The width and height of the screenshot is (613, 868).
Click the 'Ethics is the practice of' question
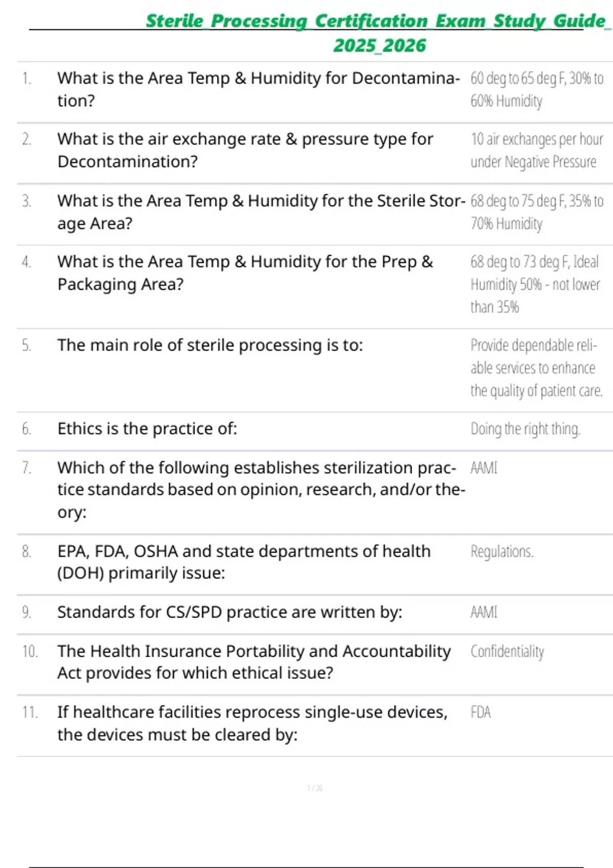click(147, 429)
